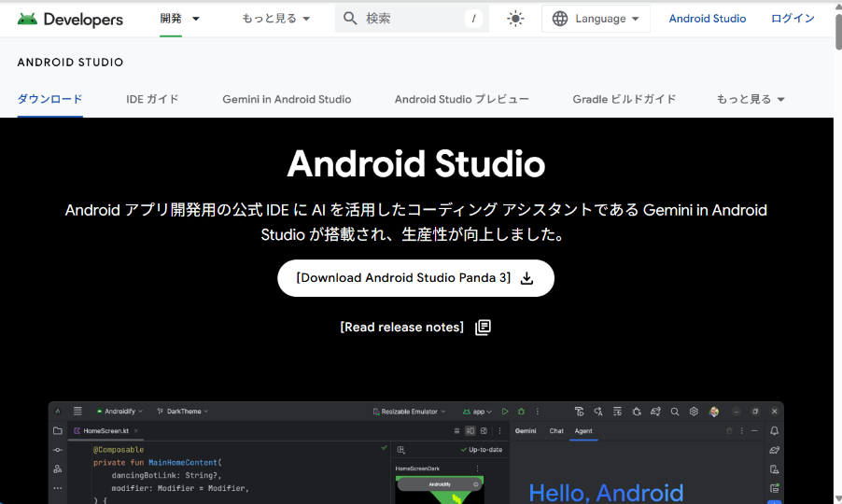Viewport: 842px width, 504px height.
Task: Click the Android Developers logo
Action: pyautogui.click(x=70, y=19)
